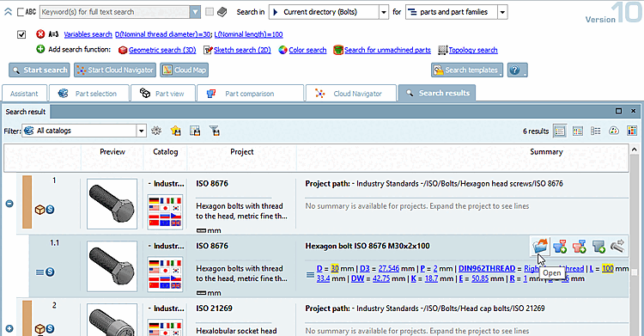
Task: Switch to the Part comparison tab
Action: click(250, 94)
